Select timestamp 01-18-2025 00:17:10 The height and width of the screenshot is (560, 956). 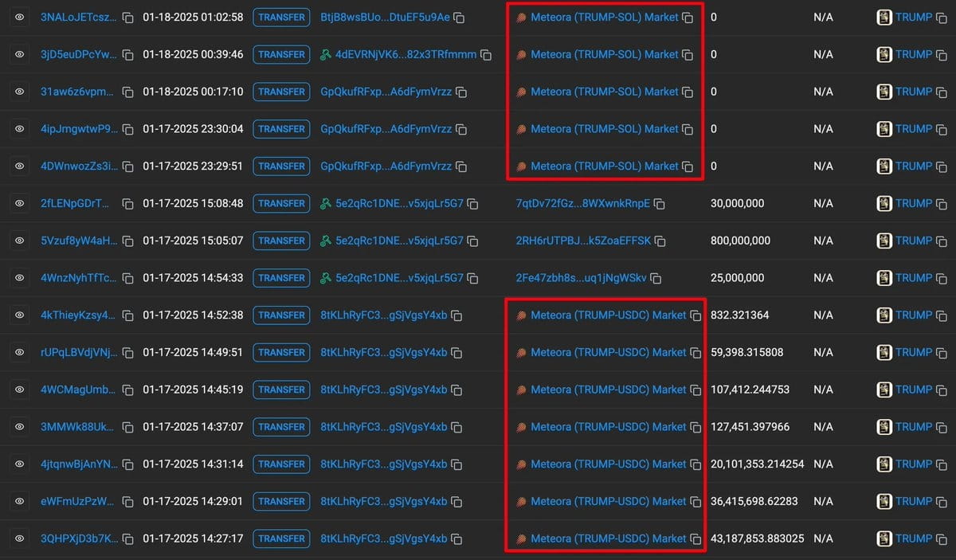[x=193, y=92]
